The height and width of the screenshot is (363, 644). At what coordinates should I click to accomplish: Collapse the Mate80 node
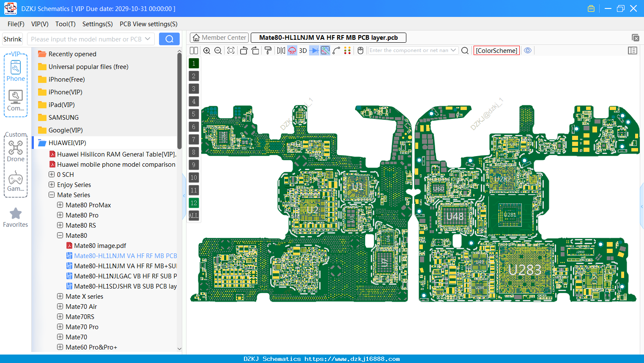60,235
